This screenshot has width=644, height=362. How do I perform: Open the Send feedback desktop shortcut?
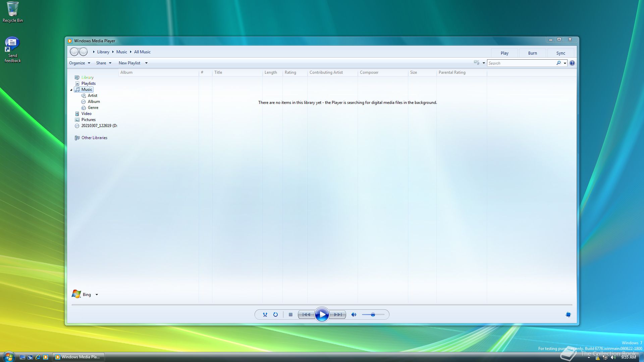(12, 50)
